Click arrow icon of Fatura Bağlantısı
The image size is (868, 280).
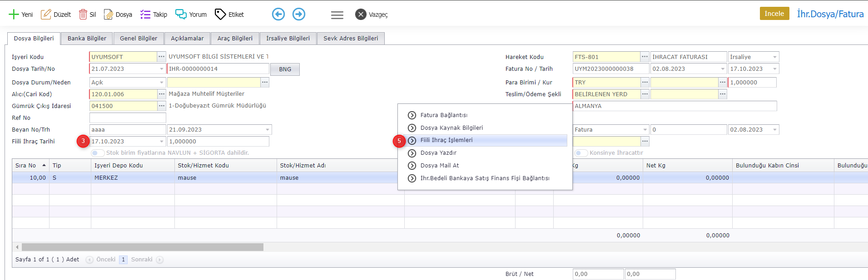[412, 115]
